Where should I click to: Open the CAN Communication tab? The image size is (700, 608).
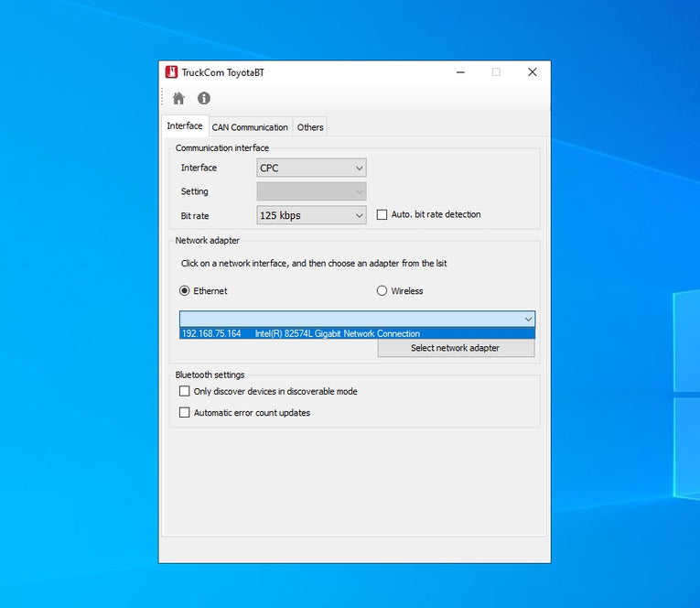[x=250, y=127]
